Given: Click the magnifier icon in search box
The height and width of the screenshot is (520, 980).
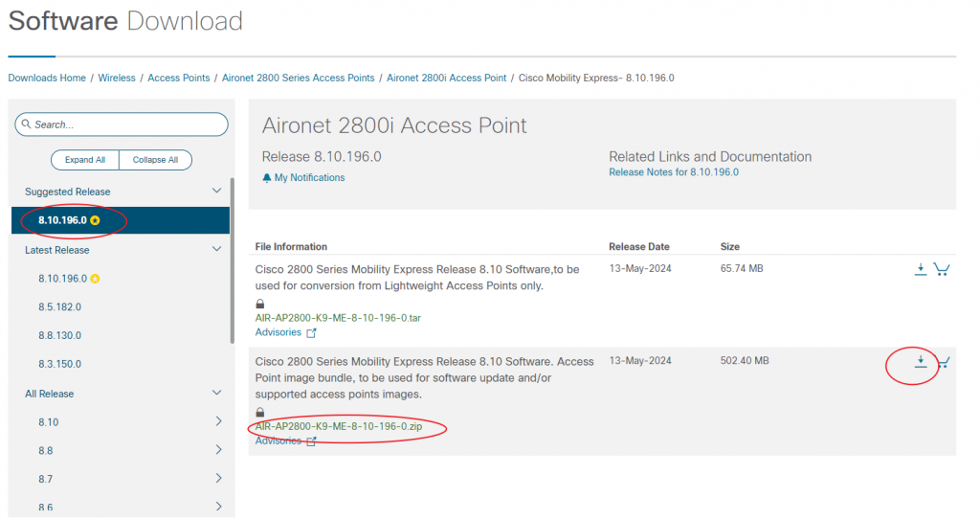Looking at the screenshot, I should tap(27, 124).
